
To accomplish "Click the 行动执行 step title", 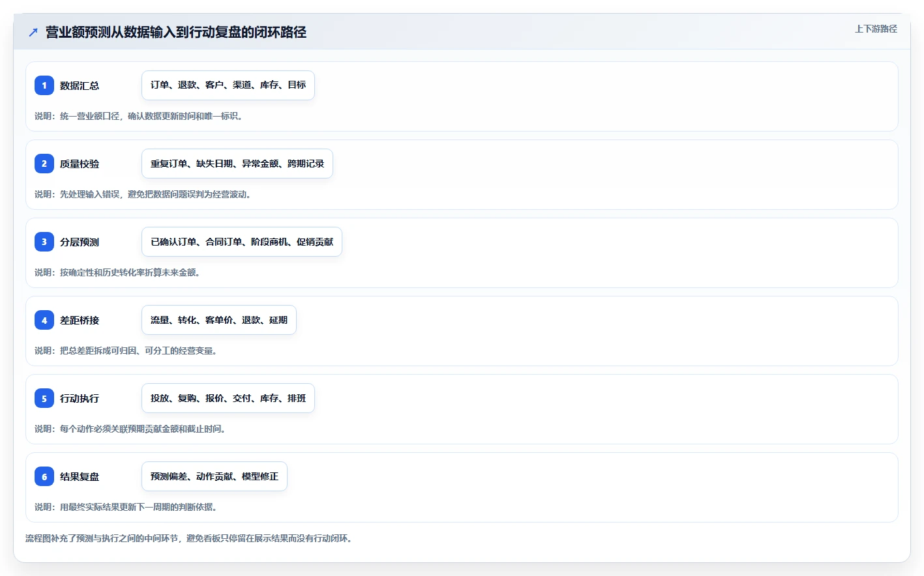I will coord(80,398).
